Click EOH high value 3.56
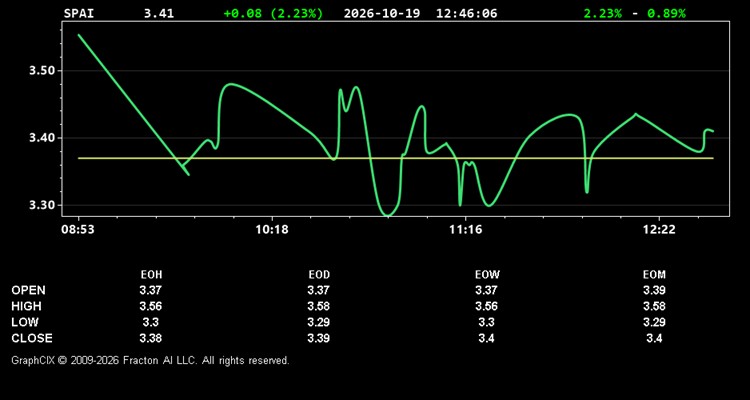Screen dimensions: 750x400 point(151,306)
